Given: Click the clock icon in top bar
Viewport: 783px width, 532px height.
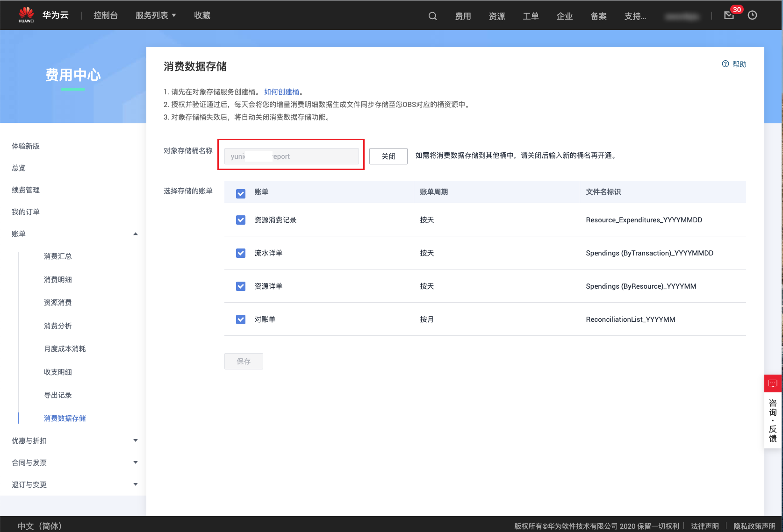Looking at the screenshot, I should click(752, 15).
